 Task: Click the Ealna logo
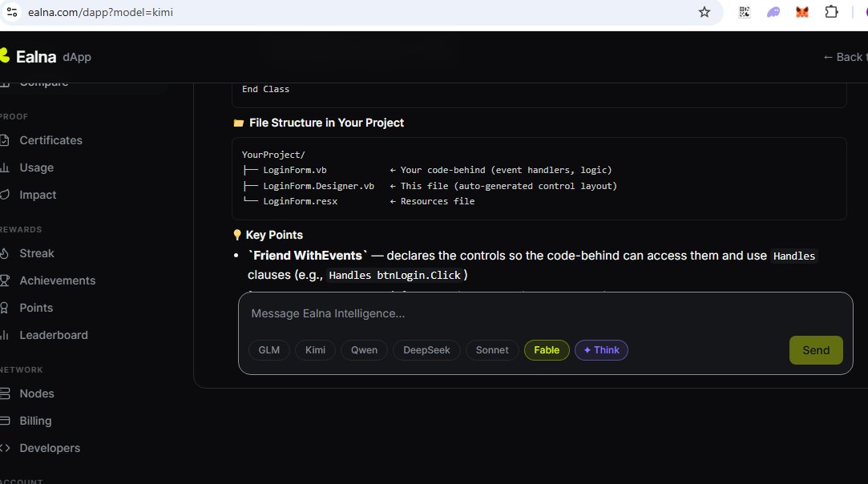(29, 56)
